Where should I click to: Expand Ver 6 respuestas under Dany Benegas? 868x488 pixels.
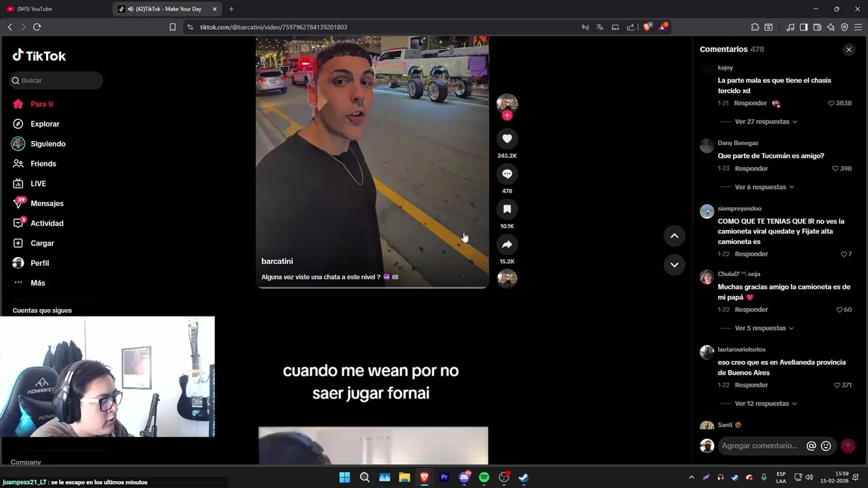point(764,187)
